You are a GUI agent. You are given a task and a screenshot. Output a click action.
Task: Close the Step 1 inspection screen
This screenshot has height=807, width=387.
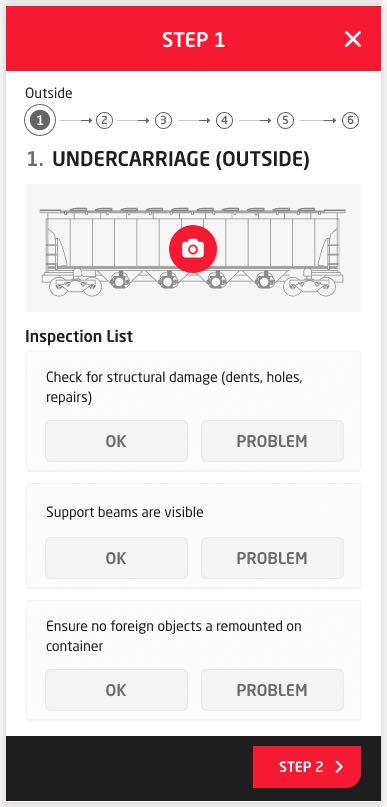[x=353, y=39]
